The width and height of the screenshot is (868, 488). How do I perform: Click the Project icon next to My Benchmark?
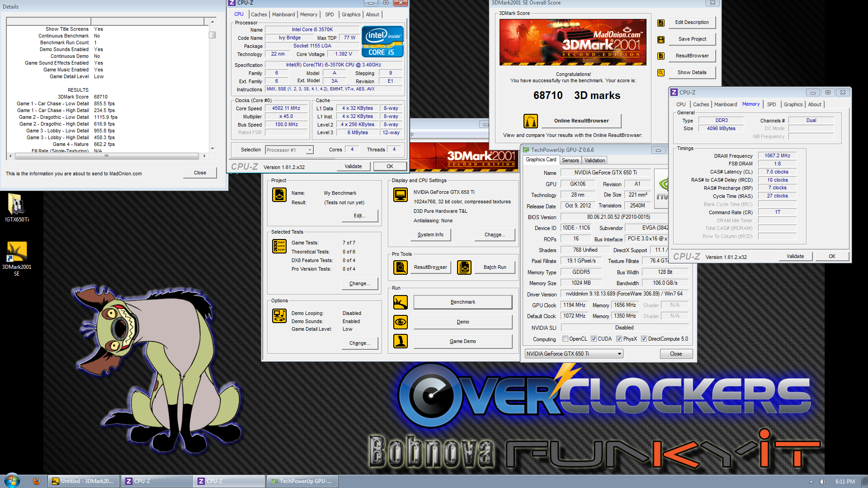279,195
